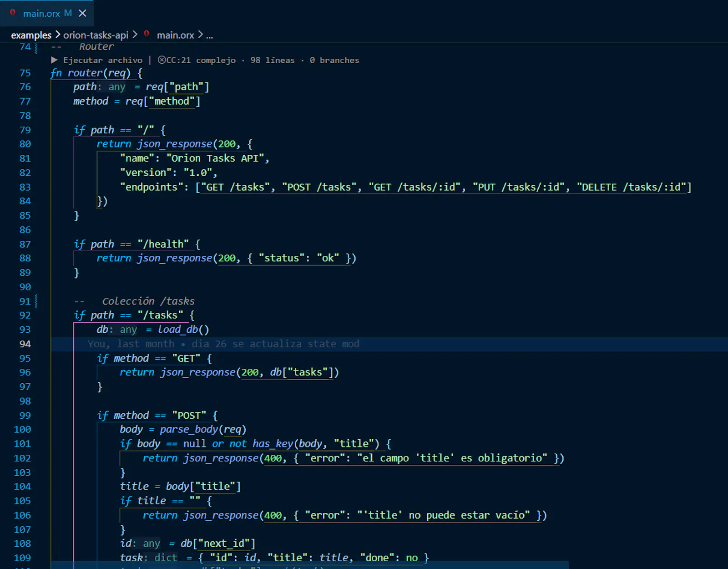The image size is (728, 569).
Task: Click the "version" key
Action: tap(146, 173)
